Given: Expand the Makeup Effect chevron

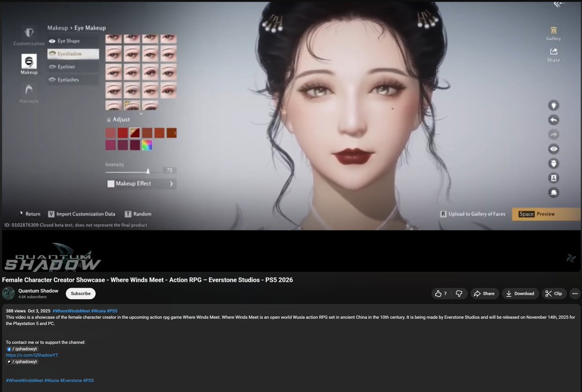Looking at the screenshot, I should click(171, 184).
